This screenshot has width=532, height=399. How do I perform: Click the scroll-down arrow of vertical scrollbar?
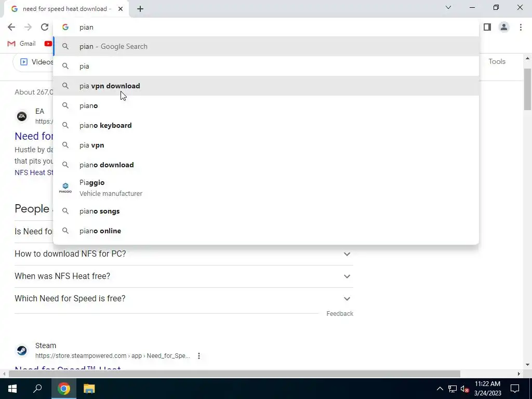[x=527, y=365]
